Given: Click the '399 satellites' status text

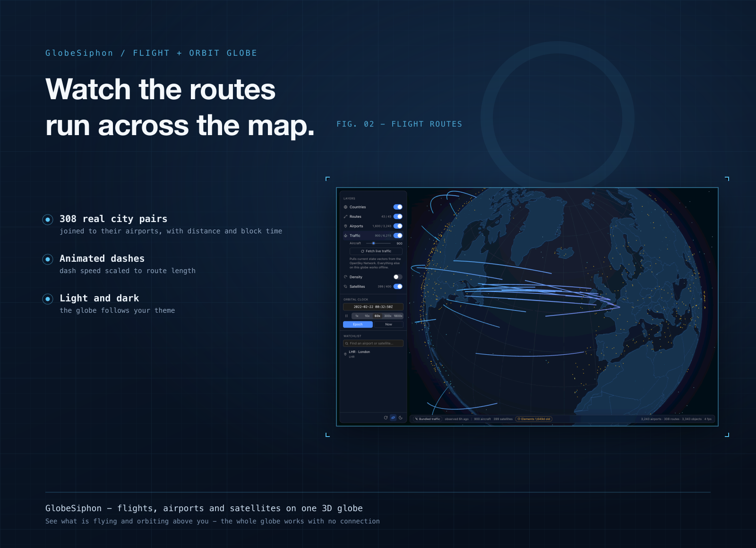Looking at the screenshot, I should point(503,419).
